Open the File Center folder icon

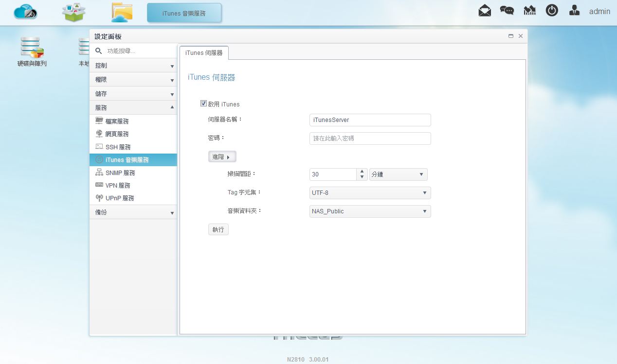pyautogui.click(x=122, y=12)
